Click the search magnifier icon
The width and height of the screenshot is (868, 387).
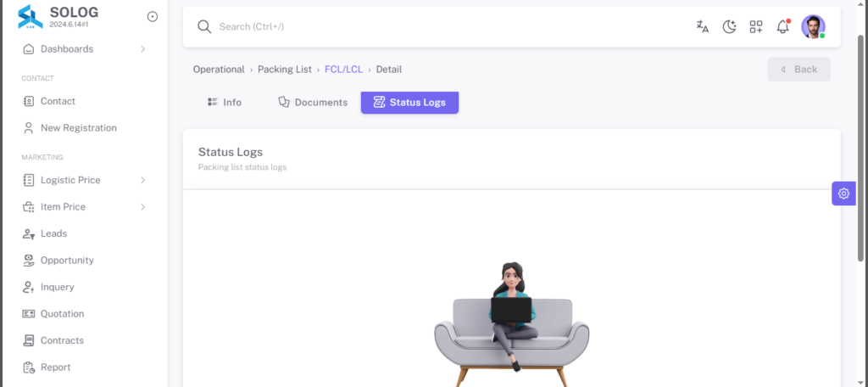click(x=204, y=26)
